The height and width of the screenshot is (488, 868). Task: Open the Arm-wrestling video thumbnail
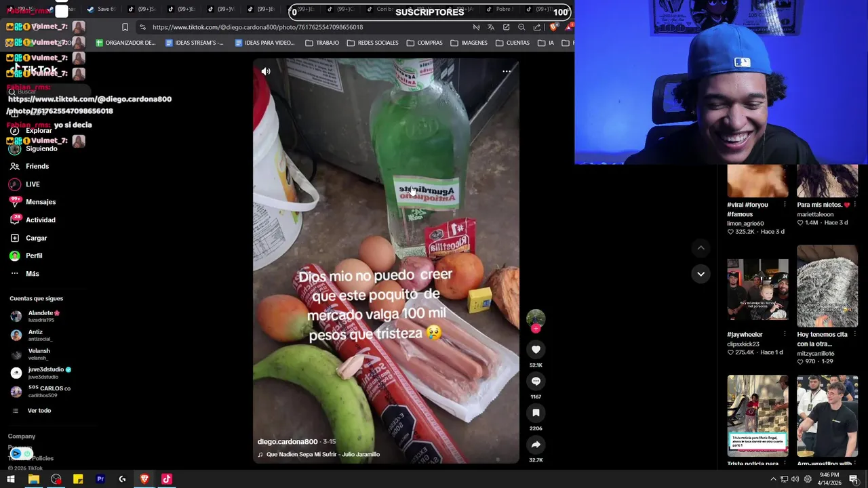827,416
